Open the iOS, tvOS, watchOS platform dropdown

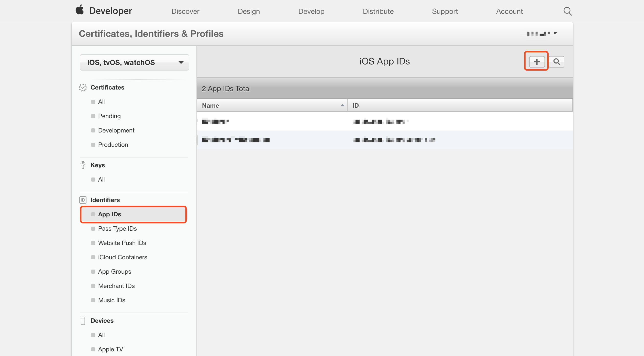click(x=134, y=62)
